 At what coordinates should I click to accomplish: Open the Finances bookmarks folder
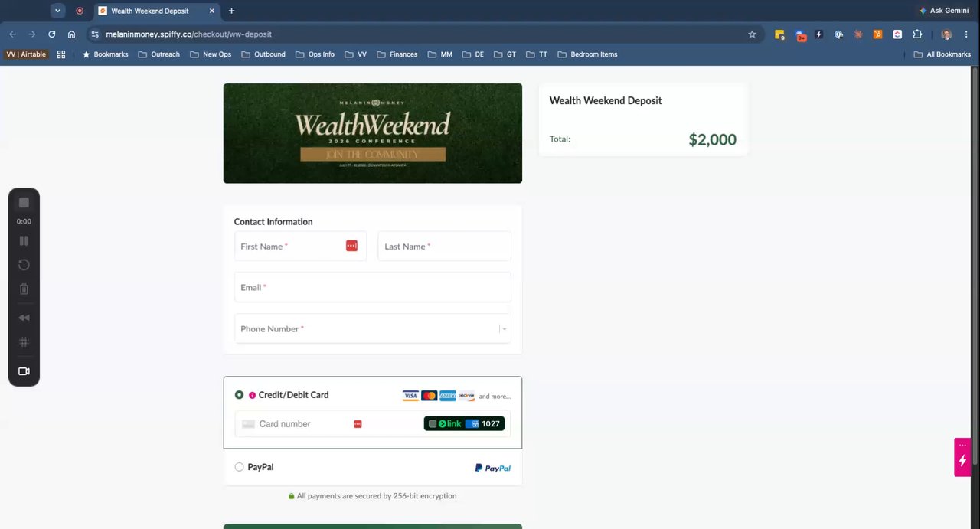pyautogui.click(x=397, y=54)
